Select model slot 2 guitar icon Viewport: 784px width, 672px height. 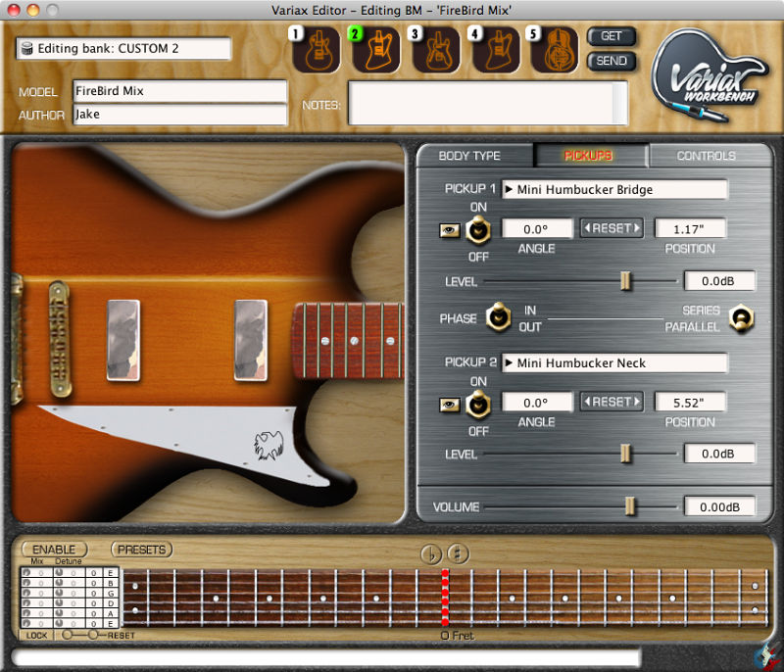(x=376, y=50)
